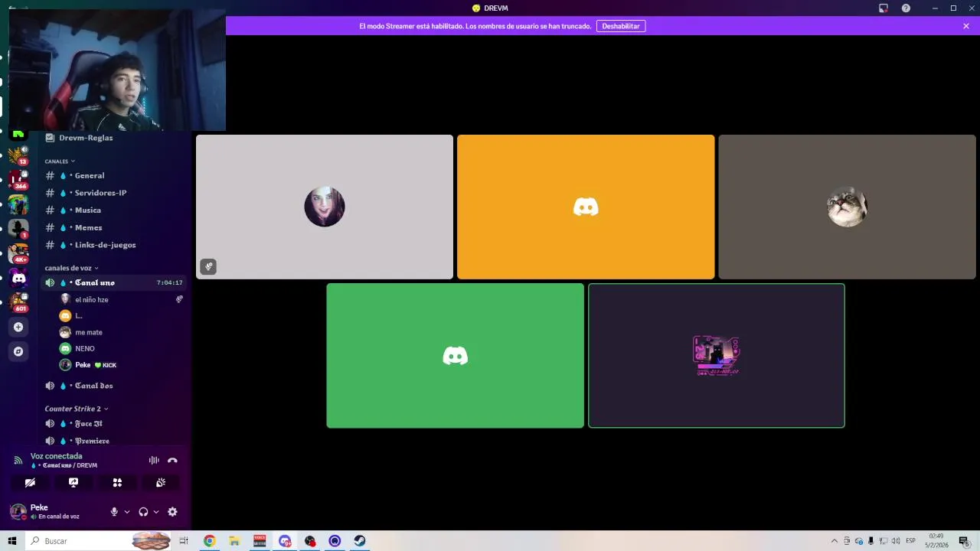Open the soundboard button
Viewport: 980px width, 551px height.
coord(161,483)
